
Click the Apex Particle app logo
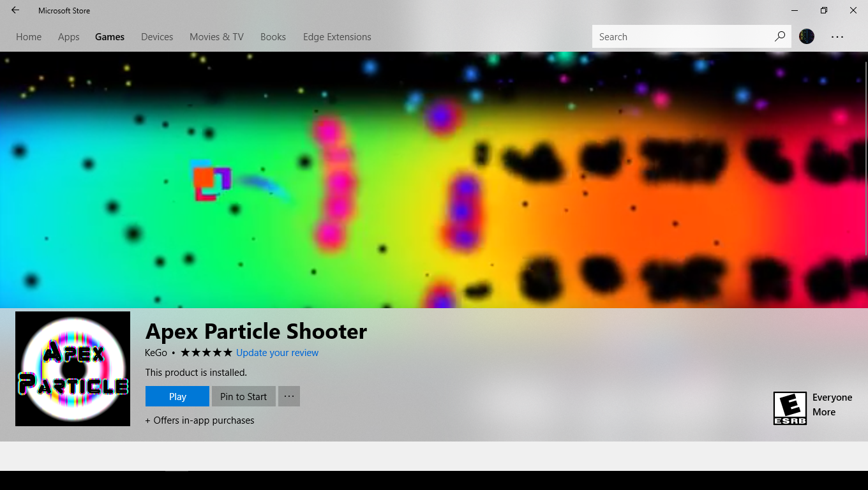(73, 369)
